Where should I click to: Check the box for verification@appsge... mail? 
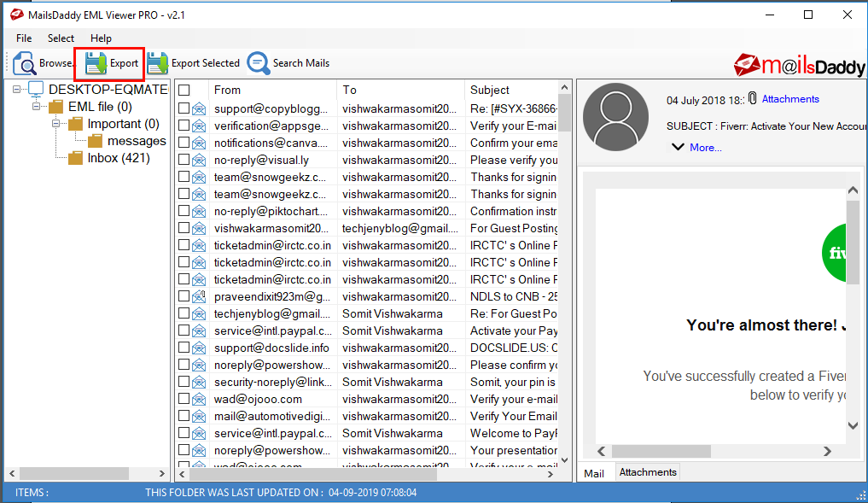184,126
